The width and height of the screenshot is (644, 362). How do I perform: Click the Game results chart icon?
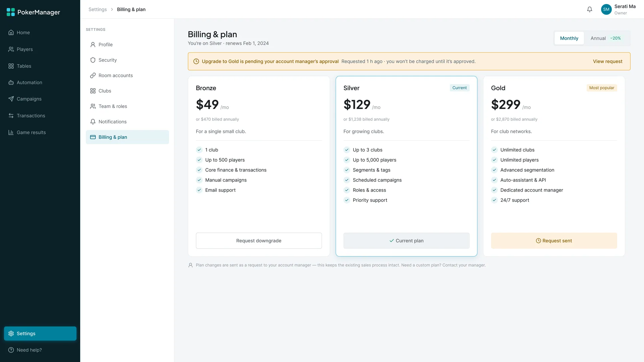11,132
